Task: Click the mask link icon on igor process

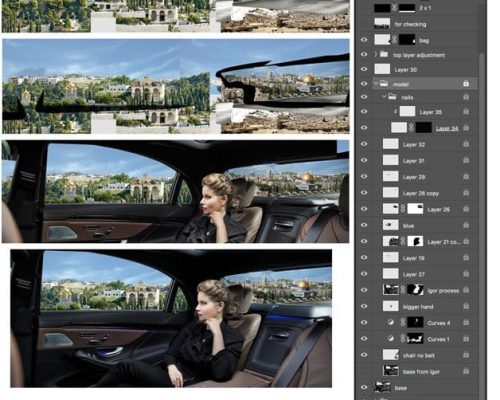Action: (403, 290)
